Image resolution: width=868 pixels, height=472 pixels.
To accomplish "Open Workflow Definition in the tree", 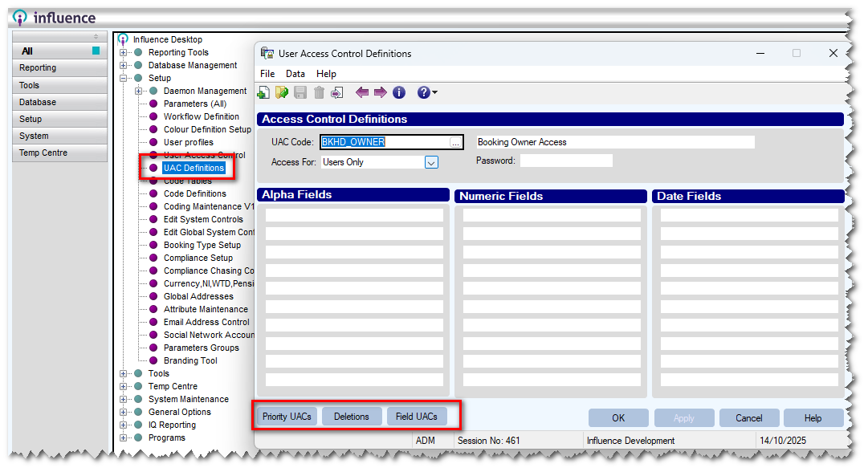I will click(202, 116).
